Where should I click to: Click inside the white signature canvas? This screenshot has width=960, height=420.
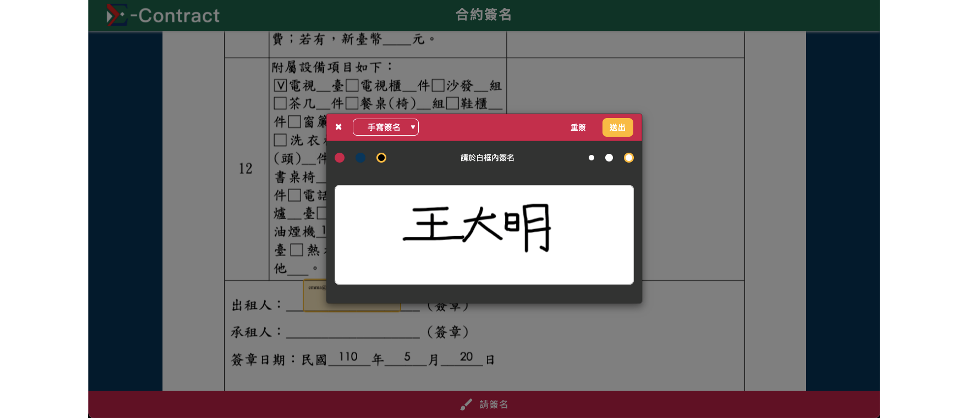coord(484,234)
